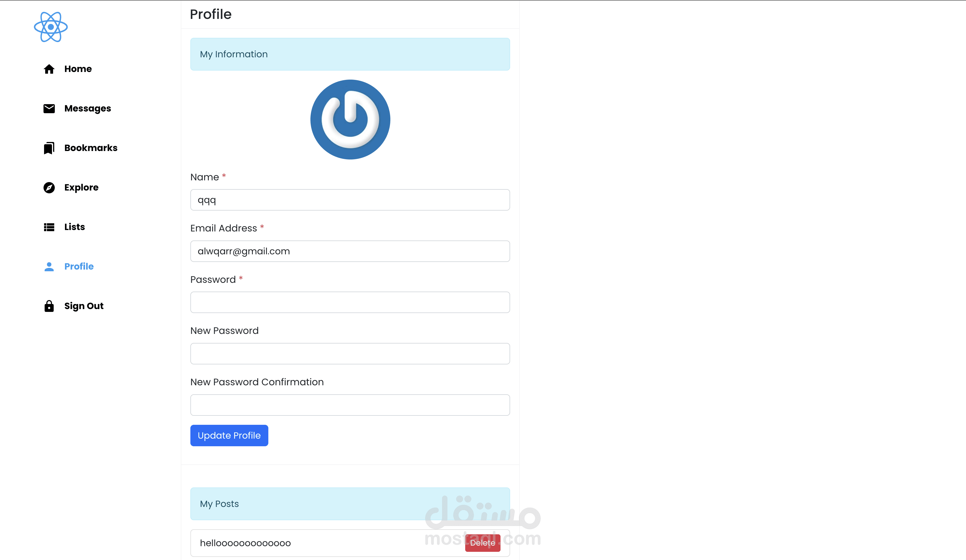Click the Sign Out lock icon

[x=49, y=306]
